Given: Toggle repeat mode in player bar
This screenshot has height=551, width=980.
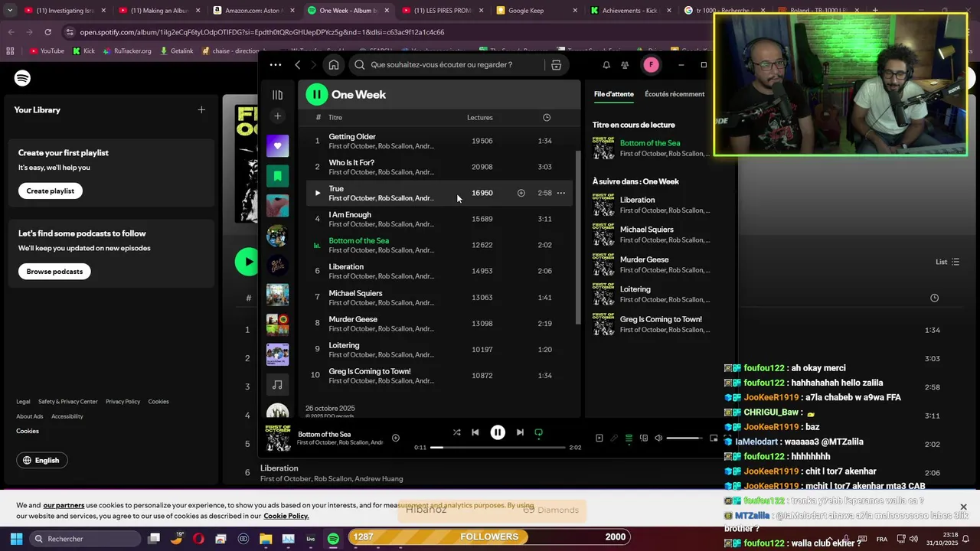Looking at the screenshot, I should point(538,432).
